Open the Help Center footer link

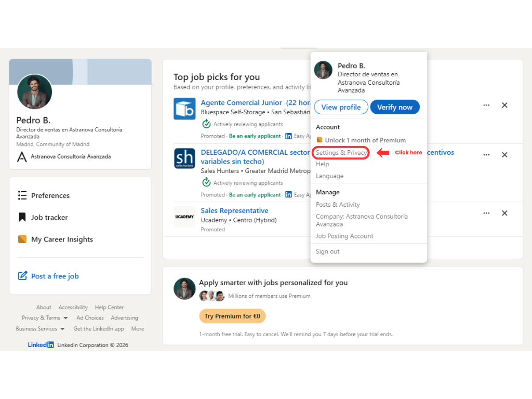[x=109, y=308]
